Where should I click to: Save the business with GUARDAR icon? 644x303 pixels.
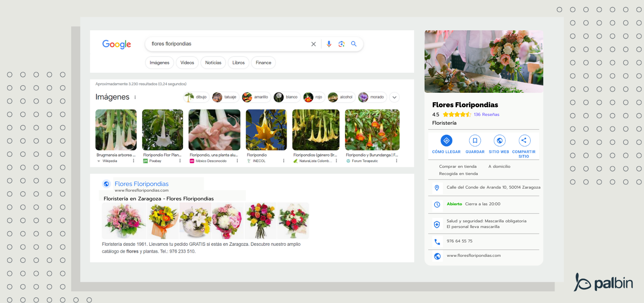[x=475, y=141]
